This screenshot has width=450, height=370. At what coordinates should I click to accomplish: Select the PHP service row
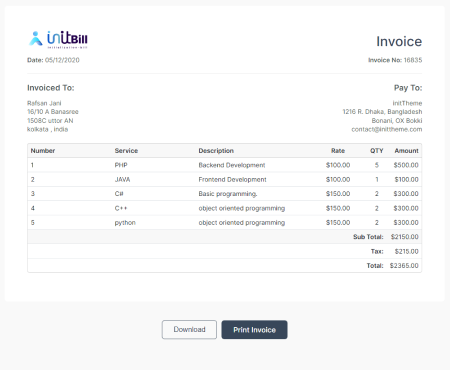[x=225, y=165]
